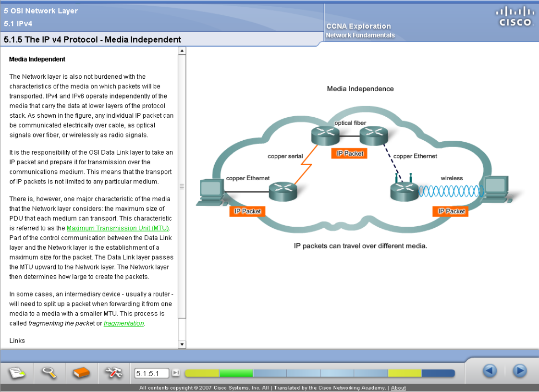Click 'Network Fundamentals' subtitle text

click(360, 35)
